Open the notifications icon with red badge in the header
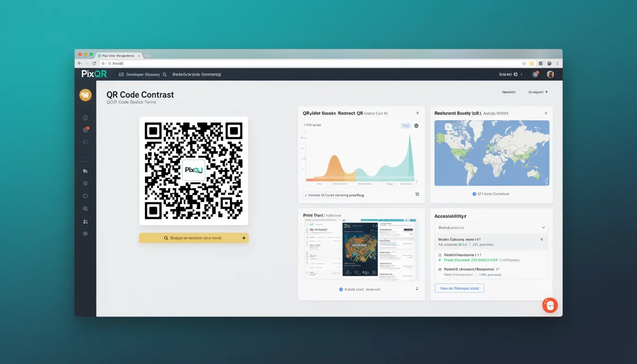This screenshot has width=637, height=364. click(x=535, y=74)
